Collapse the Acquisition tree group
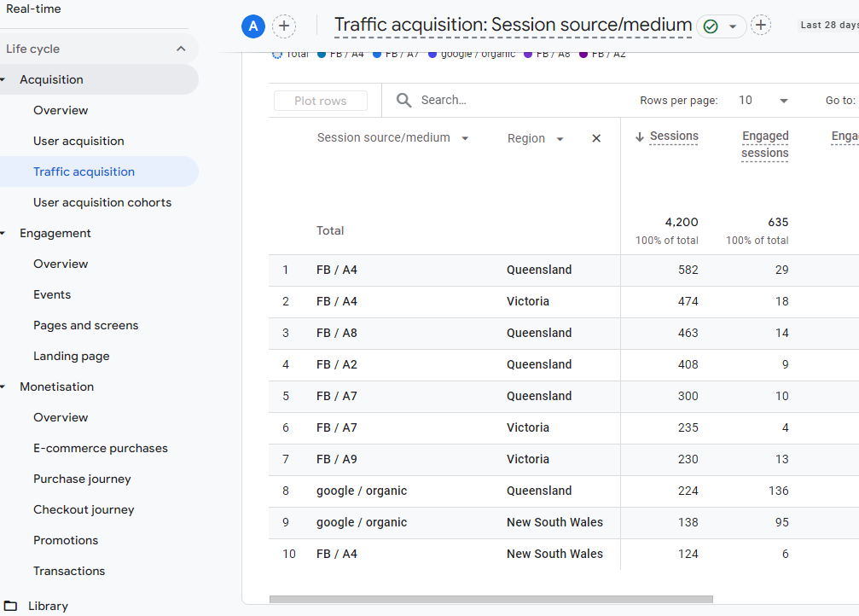This screenshot has width=859, height=616. [3, 79]
